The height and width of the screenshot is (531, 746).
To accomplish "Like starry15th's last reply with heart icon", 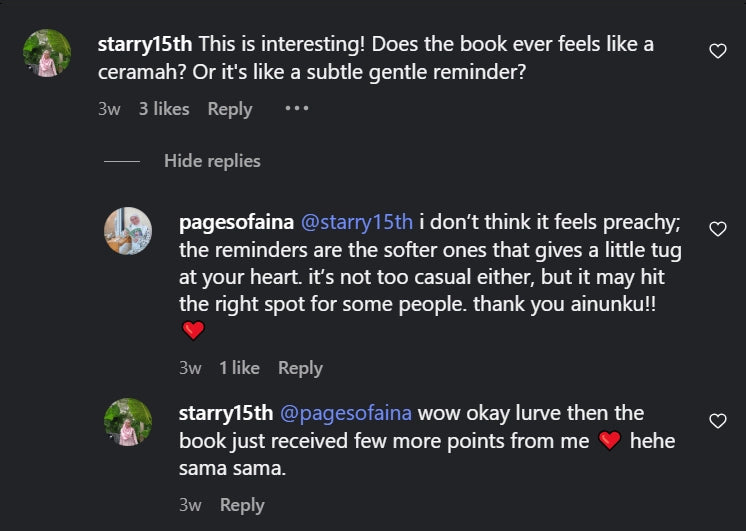I will 717,421.
